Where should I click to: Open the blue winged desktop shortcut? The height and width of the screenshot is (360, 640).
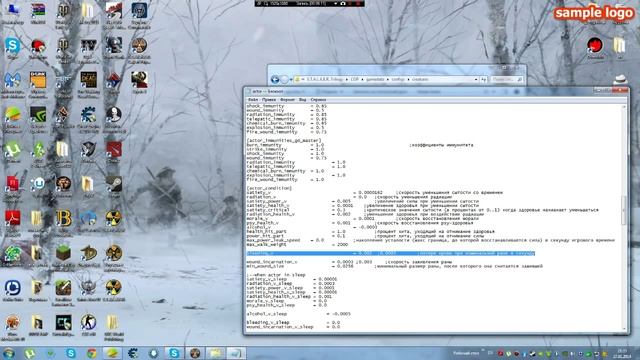pos(12,80)
